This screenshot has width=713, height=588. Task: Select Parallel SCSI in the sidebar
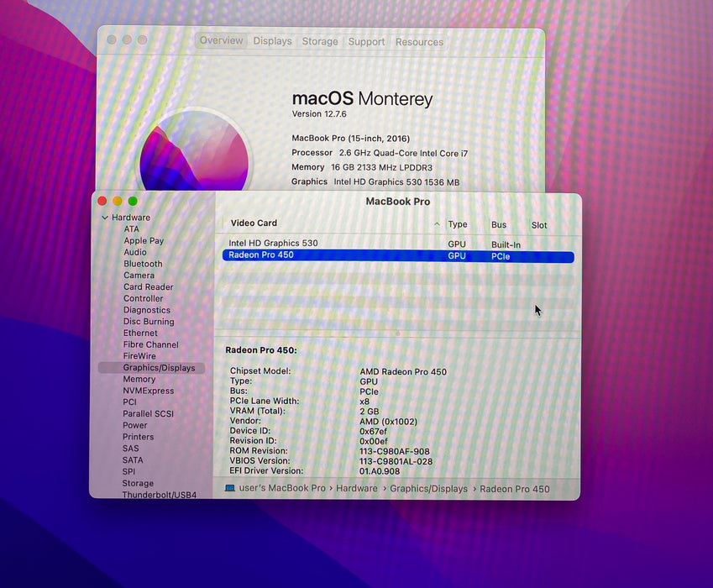click(x=149, y=414)
